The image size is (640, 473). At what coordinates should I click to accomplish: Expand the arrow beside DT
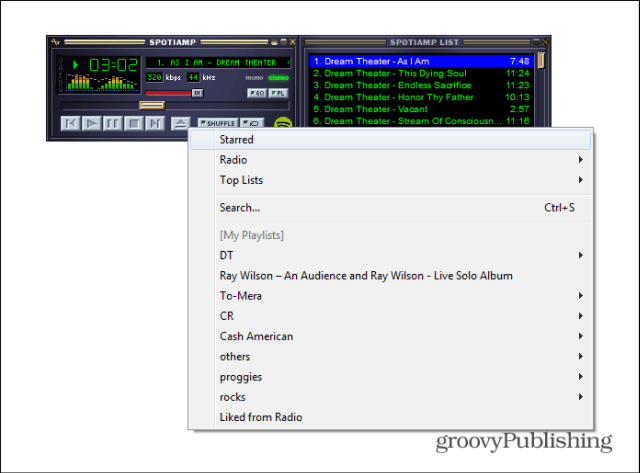580,255
